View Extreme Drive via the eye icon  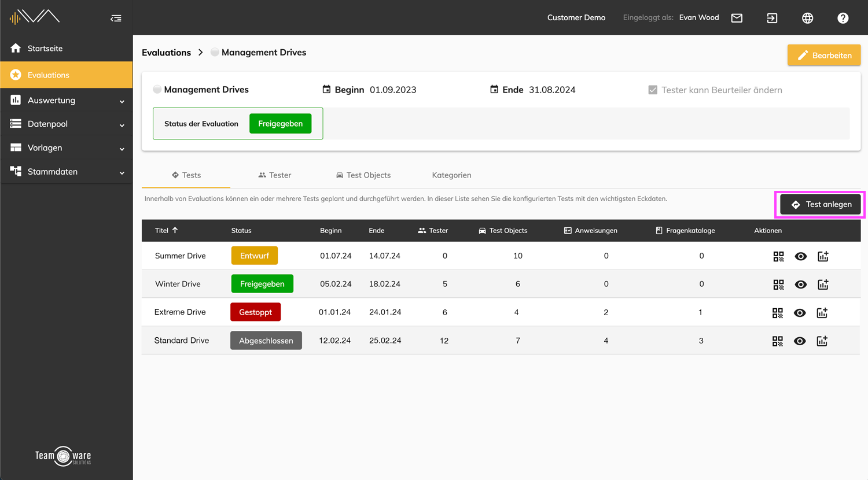click(800, 313)
